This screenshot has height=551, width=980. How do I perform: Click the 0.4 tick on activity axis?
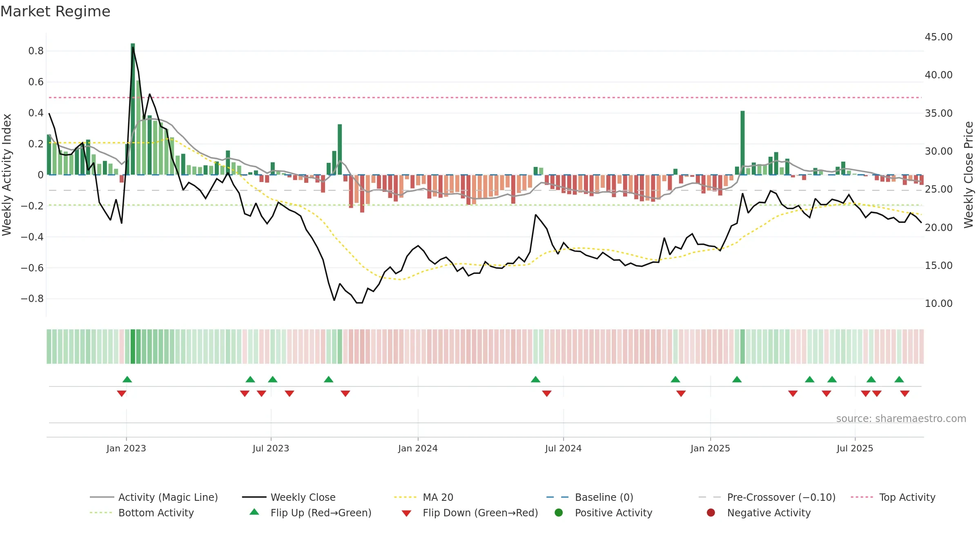click(x=36, y=113)
